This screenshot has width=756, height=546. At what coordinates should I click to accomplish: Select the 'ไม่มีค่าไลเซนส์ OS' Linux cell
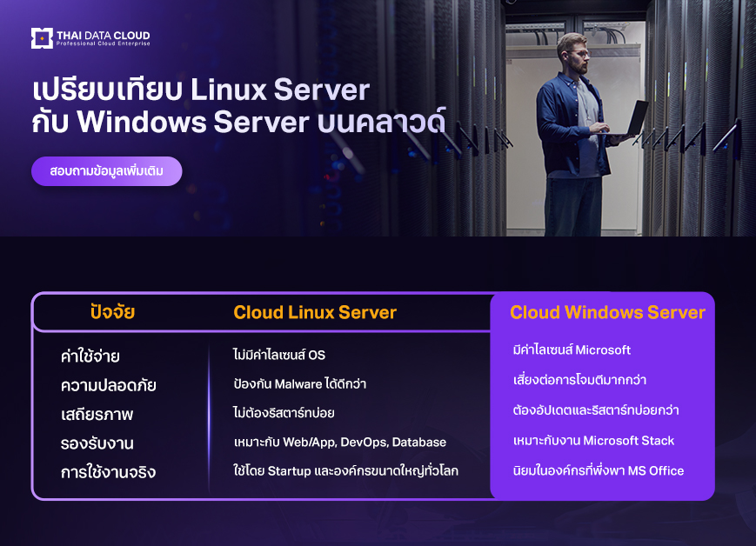point(279,356)
